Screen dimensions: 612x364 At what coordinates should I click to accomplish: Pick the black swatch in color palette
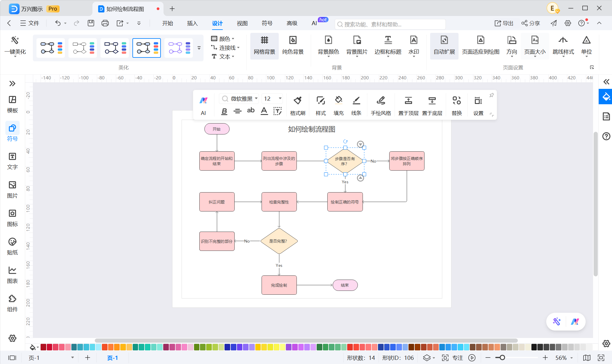point(534,347)
